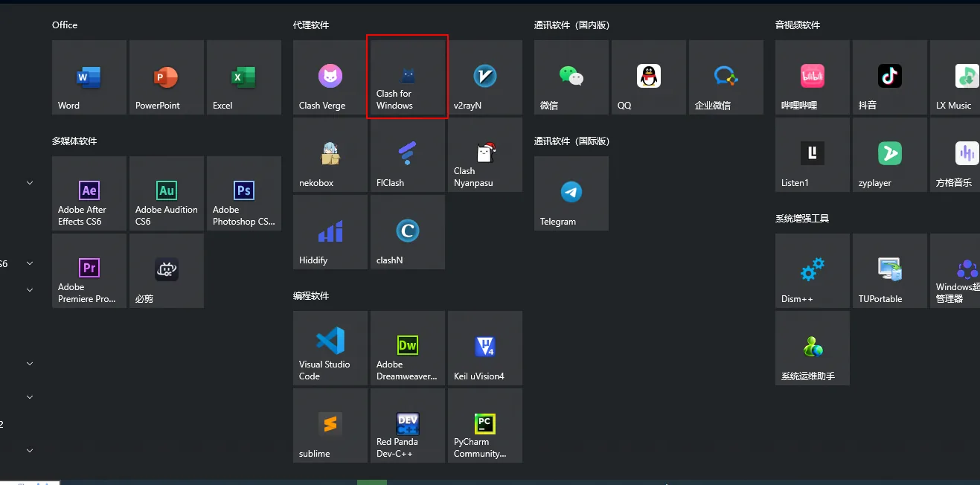Image resolution: width=980 pixels, height=485 pixels.
Task: Launch the Listen1 tile
Action: point(813,155)
